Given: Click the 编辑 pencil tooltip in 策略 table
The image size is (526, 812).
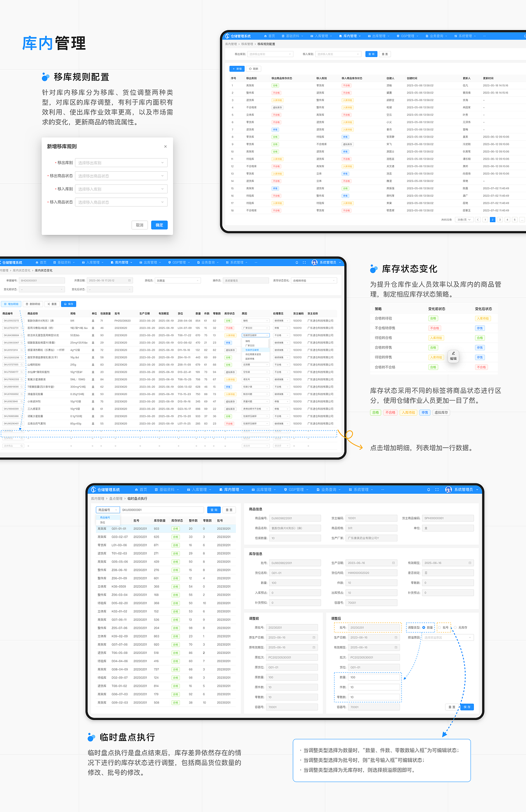Looking at the screenshot, I should click(x=453, y=356).
